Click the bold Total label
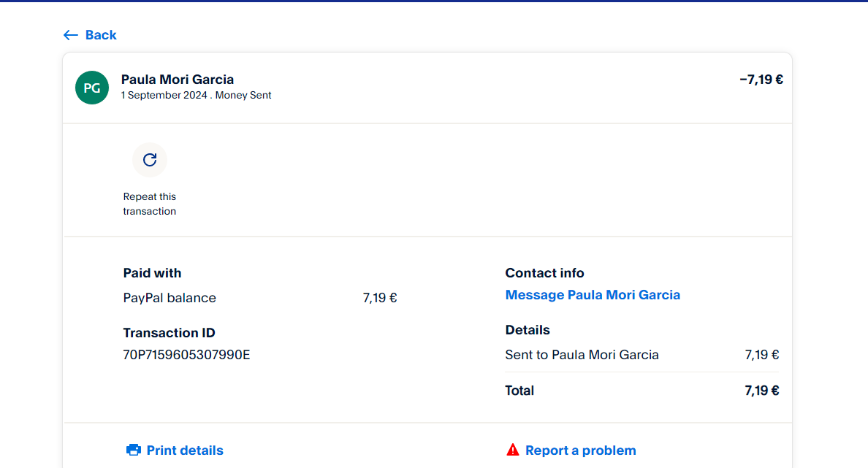This screenshot has height=468, width=868. coord(519,391)
